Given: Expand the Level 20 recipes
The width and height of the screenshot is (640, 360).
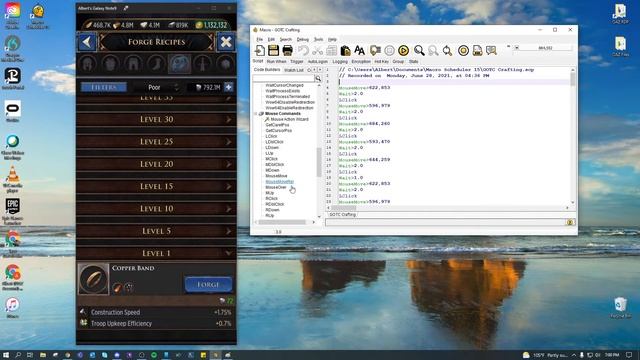Looking at the screenshot, I should pyautogui.click(x=156, y=164).
